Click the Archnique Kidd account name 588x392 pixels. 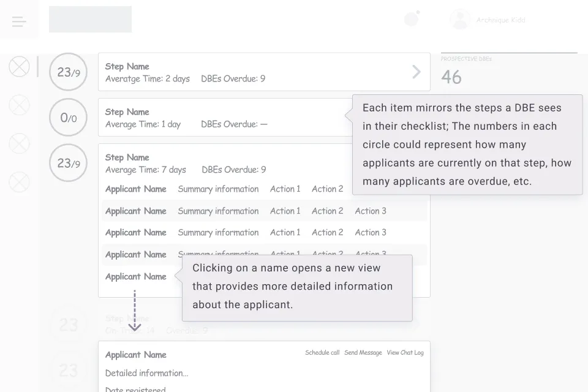(x=501, y=19)
